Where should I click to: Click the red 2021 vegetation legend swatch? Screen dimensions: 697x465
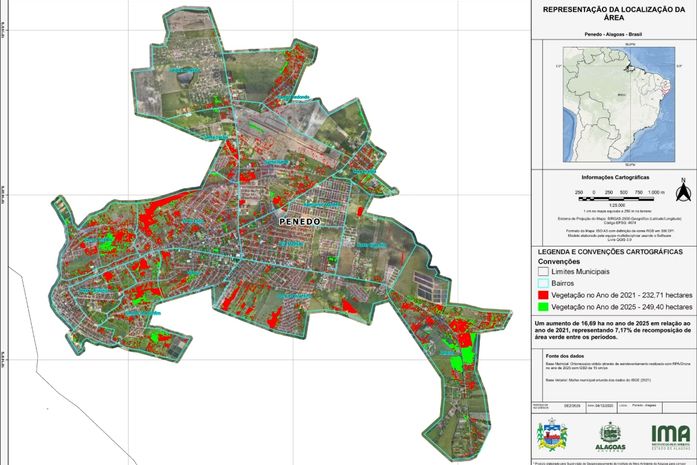544,298
